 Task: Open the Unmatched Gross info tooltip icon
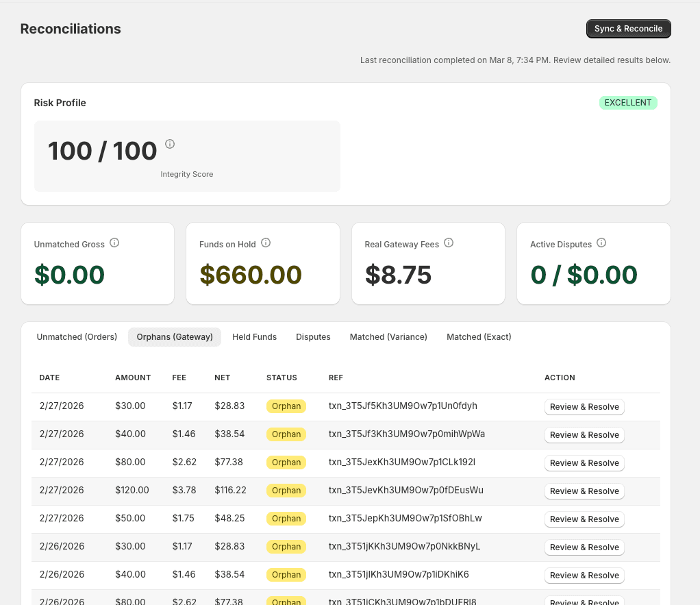114,242
